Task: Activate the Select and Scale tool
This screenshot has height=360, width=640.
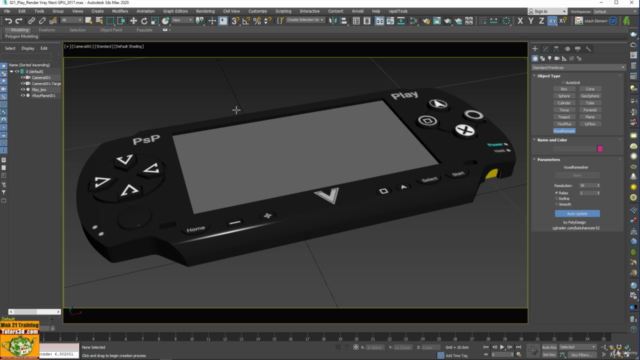Action: [155, 21]
